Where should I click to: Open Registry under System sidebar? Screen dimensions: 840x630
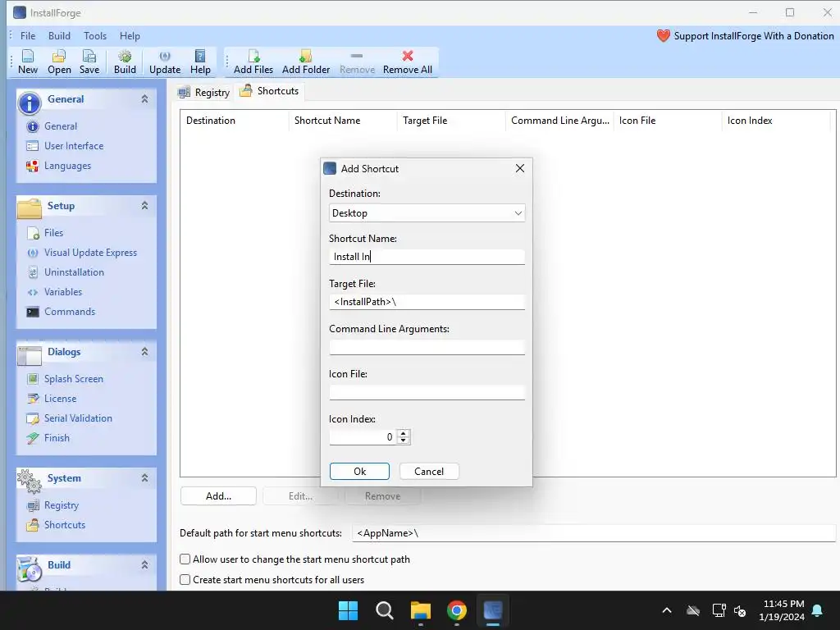(61, 505)
